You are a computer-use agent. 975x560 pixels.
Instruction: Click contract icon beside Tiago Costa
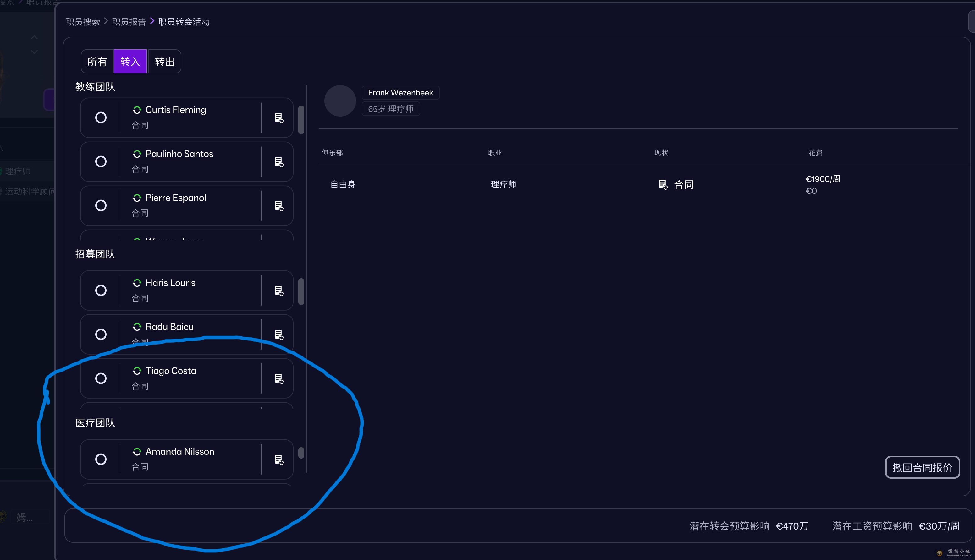point(279,378)
